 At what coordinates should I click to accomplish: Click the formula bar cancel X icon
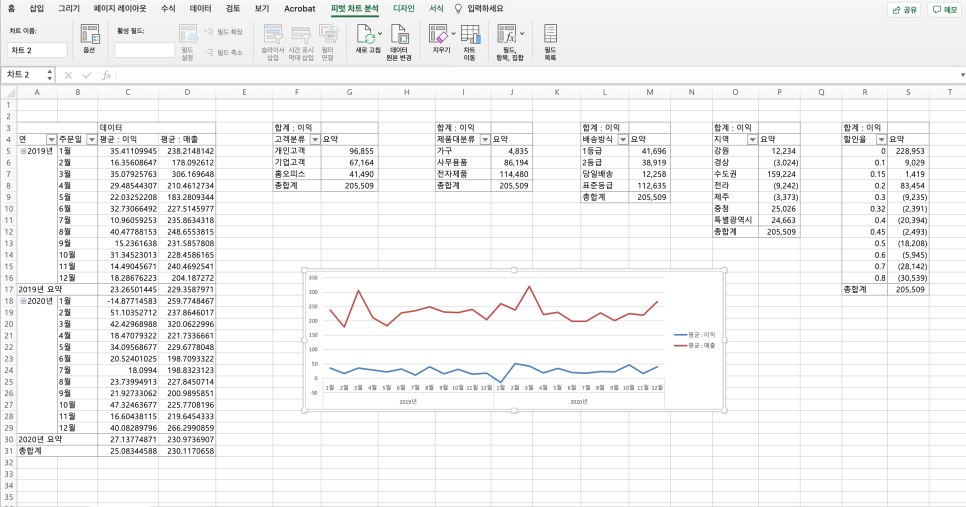coord(68,75)
